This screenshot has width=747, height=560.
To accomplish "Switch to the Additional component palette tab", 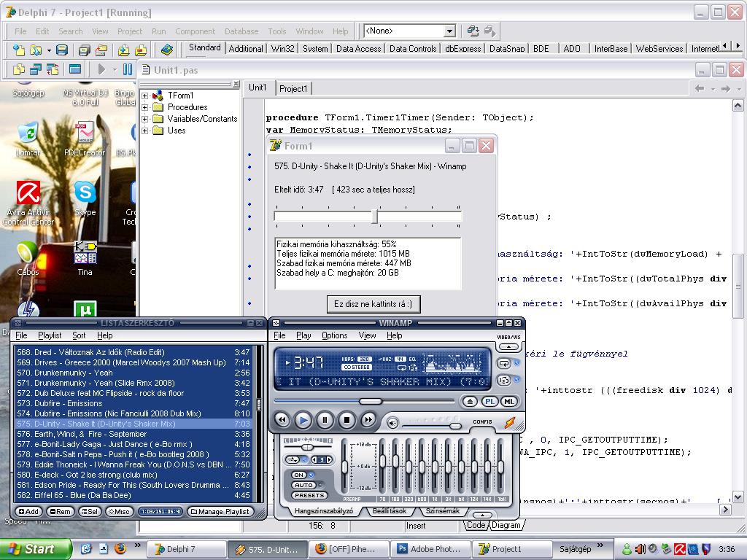I will tap(246, 49).
